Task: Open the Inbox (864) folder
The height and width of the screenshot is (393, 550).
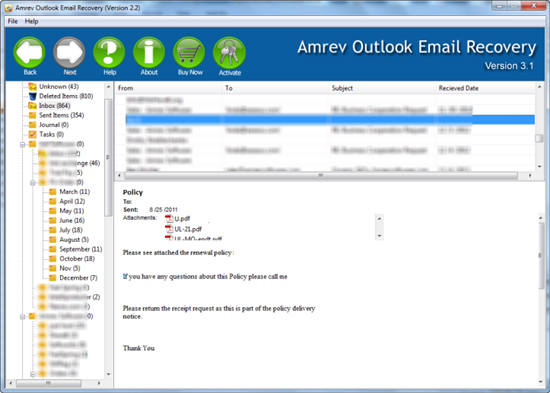Action: coord(49,106)
